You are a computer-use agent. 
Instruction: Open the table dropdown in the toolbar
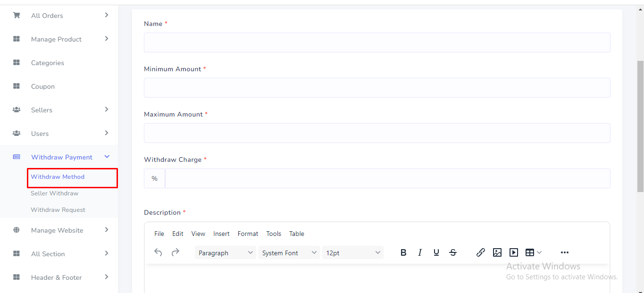(x=534, y=252)
